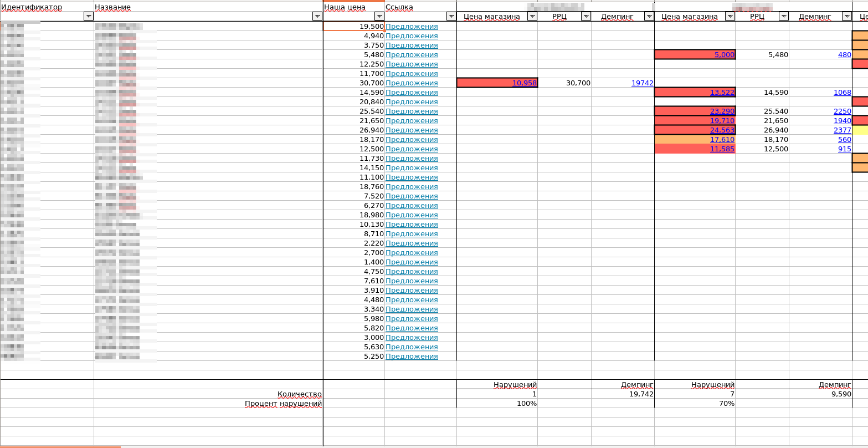
Task: Follow Предложения link in the 30,700 row
Action: 412,83
